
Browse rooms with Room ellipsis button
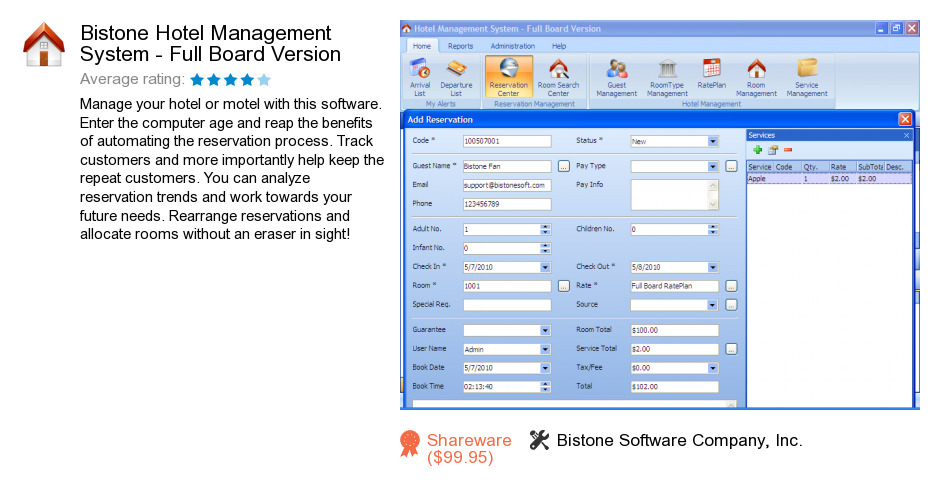pos(564,286)
